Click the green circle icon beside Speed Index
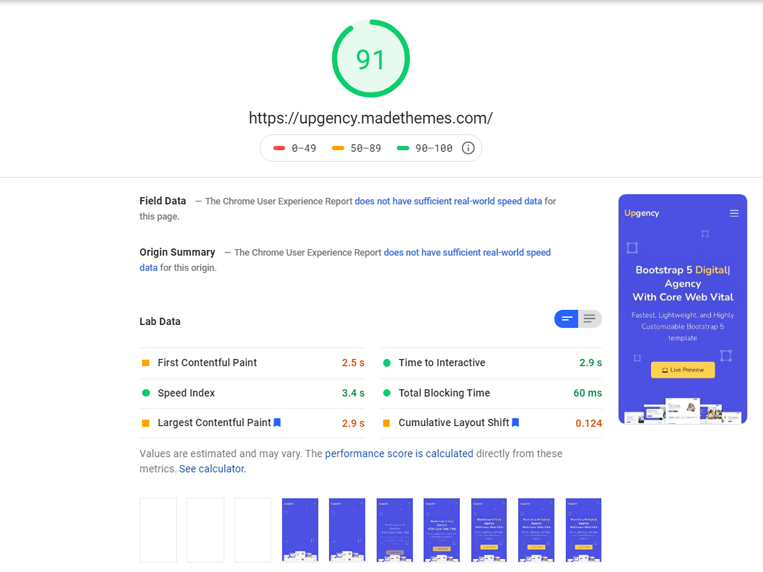This screenshot has height=572, width=763. point(146,393)
